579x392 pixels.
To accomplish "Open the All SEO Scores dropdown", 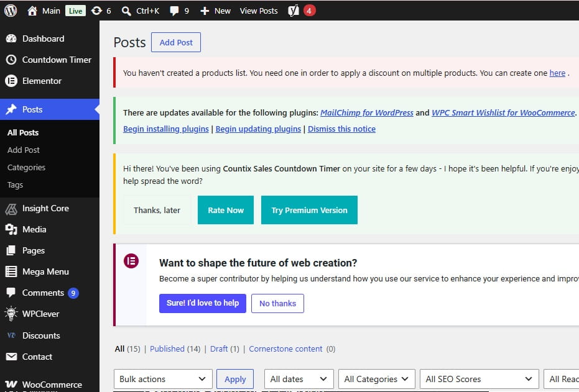I will 479,379.
